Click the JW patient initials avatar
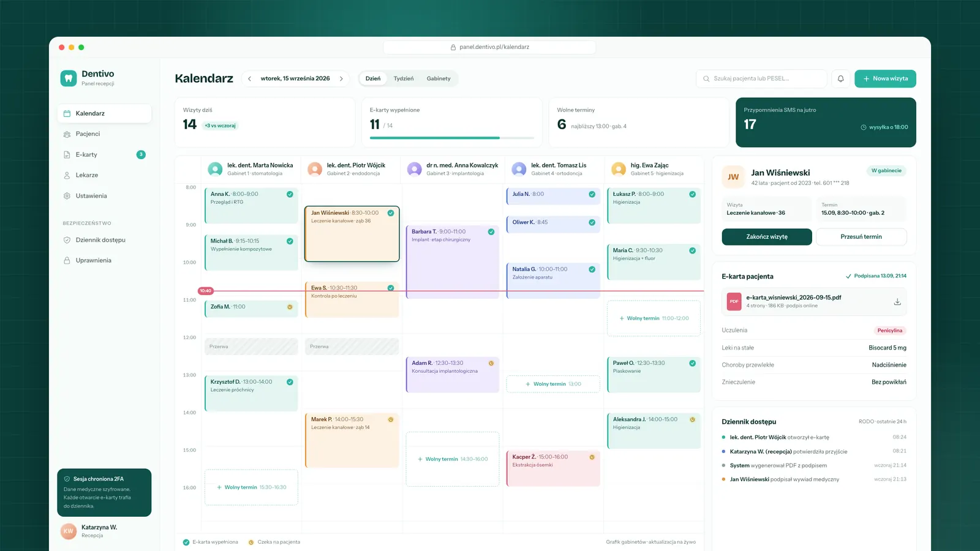Image resolution: width=980 pixels, height=551 pixels. (x=733, y=177)
